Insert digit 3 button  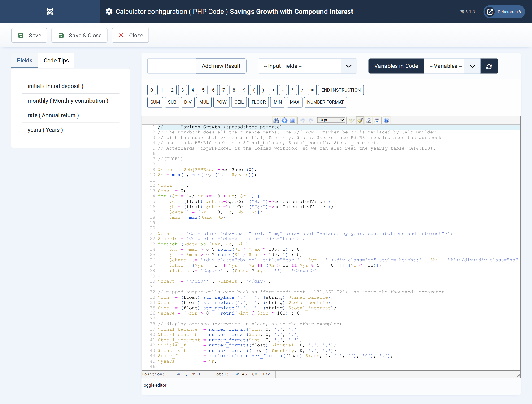182,90
